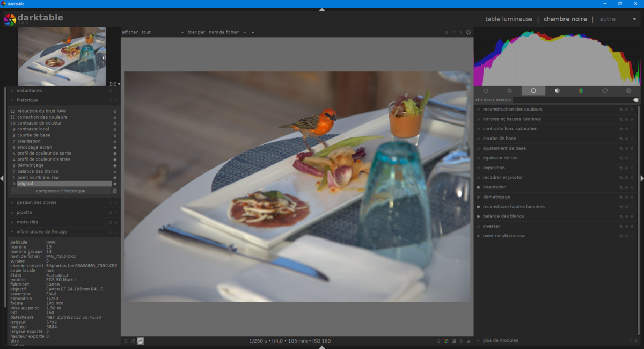Enable the reconstruction des couleurs module
The image size is (644, 349).
[478, 110]
